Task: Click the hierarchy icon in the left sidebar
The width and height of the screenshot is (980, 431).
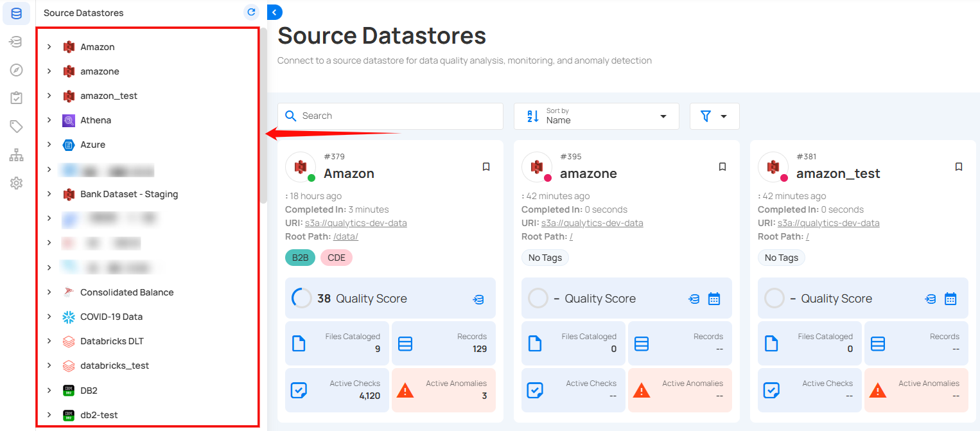Action: [16, 154]
